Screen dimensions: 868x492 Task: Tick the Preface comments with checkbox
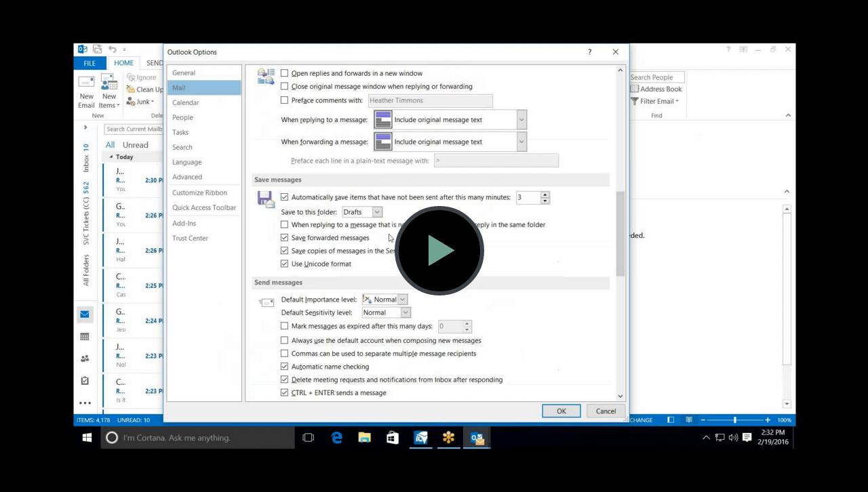[x=285, y=100]
